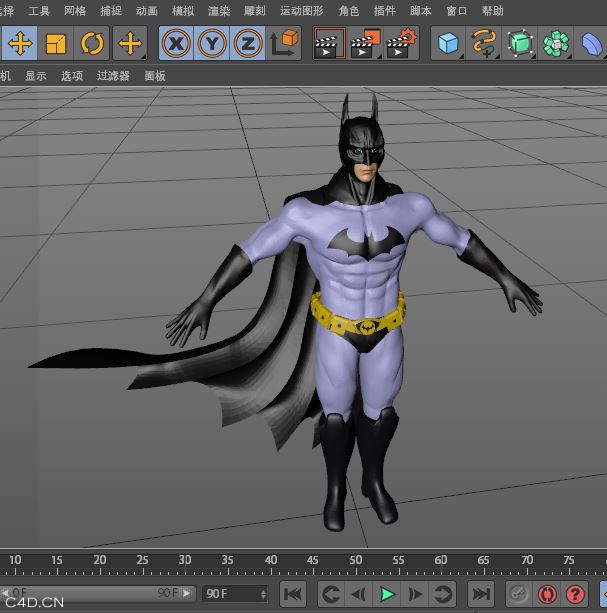Toggle the world coordinate system icon

coord(284,43)
